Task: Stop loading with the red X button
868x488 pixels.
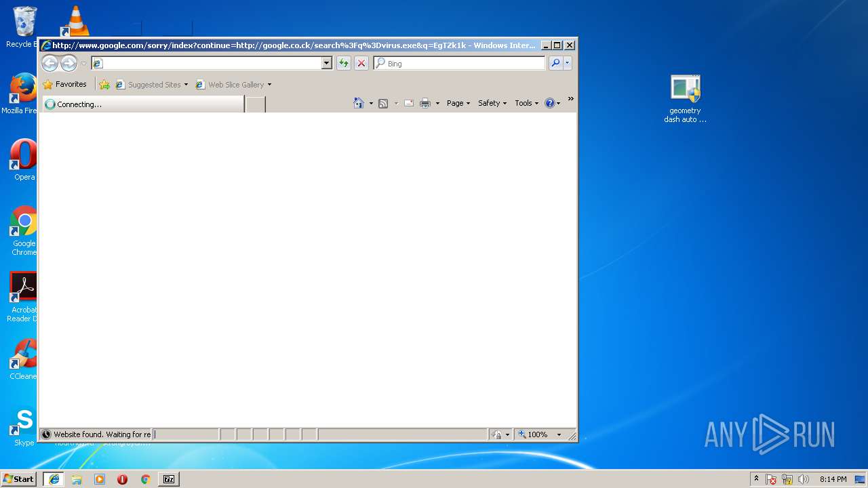Action: click(361, 63)
